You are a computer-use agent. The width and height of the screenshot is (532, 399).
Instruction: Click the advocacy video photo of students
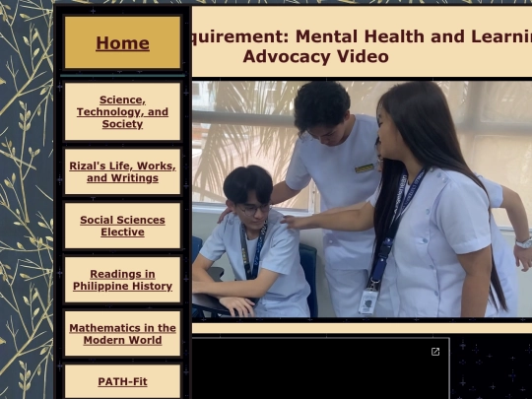[x=362, y=199]
